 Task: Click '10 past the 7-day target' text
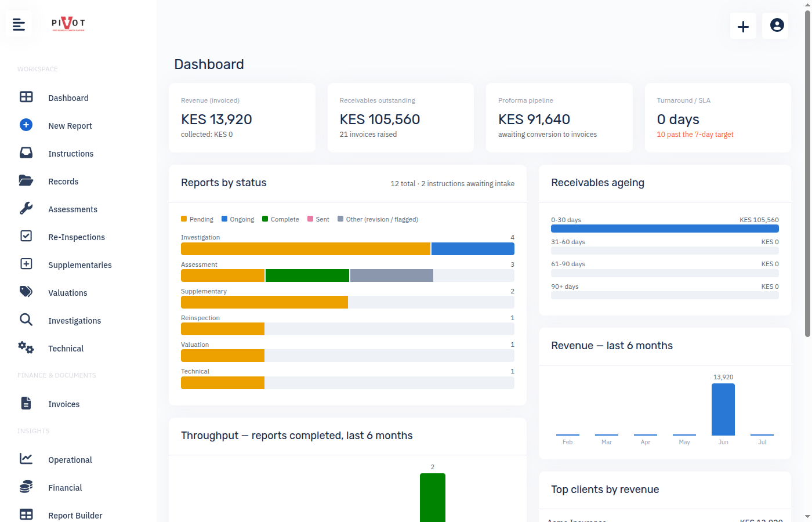[695, 135]
